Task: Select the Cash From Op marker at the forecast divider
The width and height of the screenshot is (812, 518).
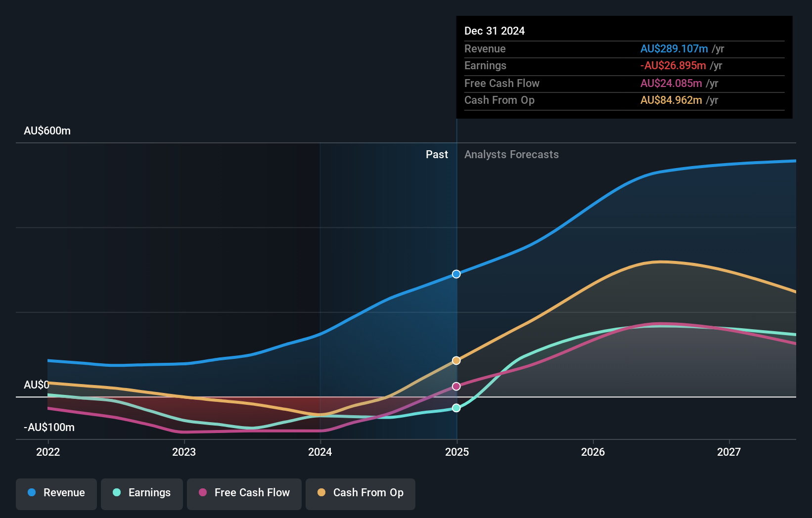Action: (x=456, y=360)
